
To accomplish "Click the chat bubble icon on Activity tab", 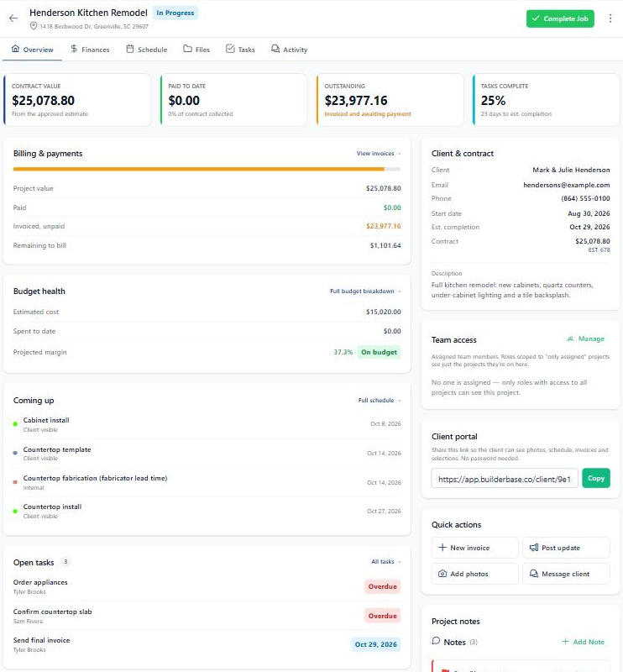I will click(275, 49).
